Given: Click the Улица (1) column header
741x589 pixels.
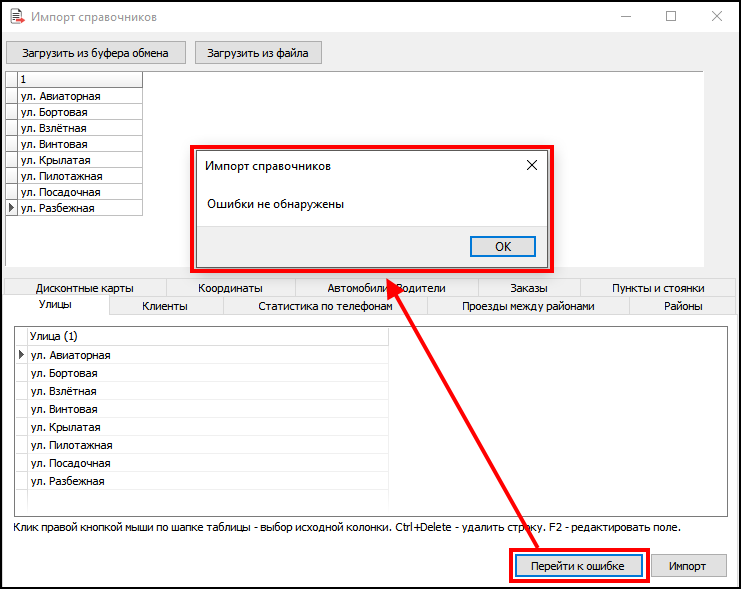Looking at the screenshot, I should pyautogui.click(x=202, y=337).
